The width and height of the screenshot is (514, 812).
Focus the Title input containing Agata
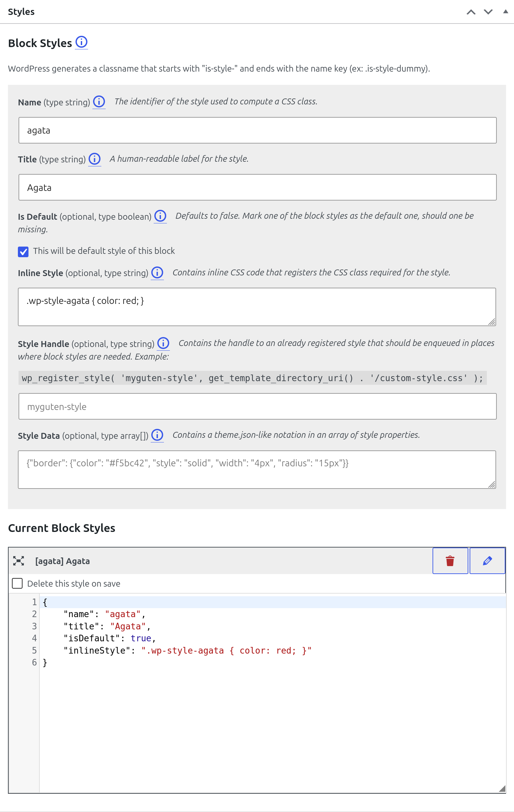258,188
